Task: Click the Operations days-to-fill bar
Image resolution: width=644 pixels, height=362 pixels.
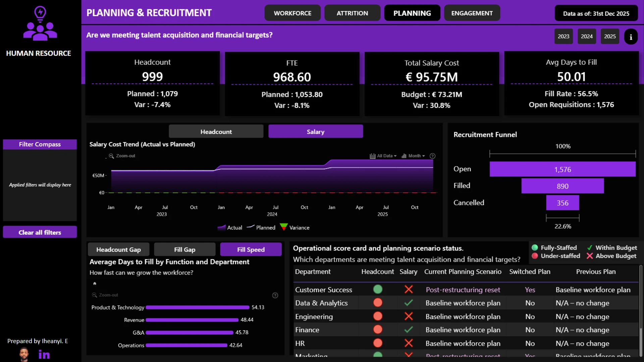Action: pos(186,345)
